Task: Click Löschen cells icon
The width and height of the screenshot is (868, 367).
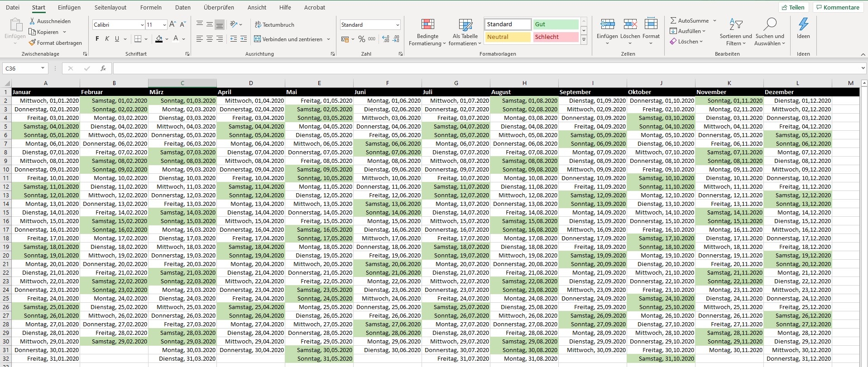Action: pos(630,24)
